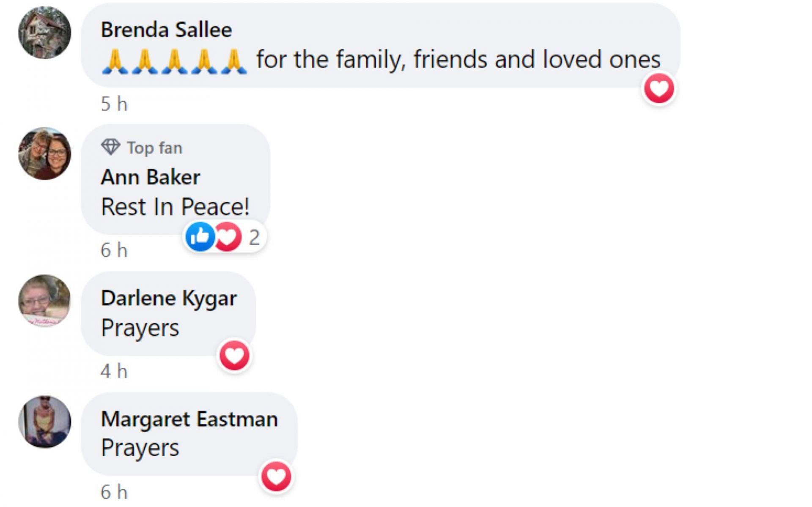Click the Top fan label above Ann Baker

pos(154,148)
